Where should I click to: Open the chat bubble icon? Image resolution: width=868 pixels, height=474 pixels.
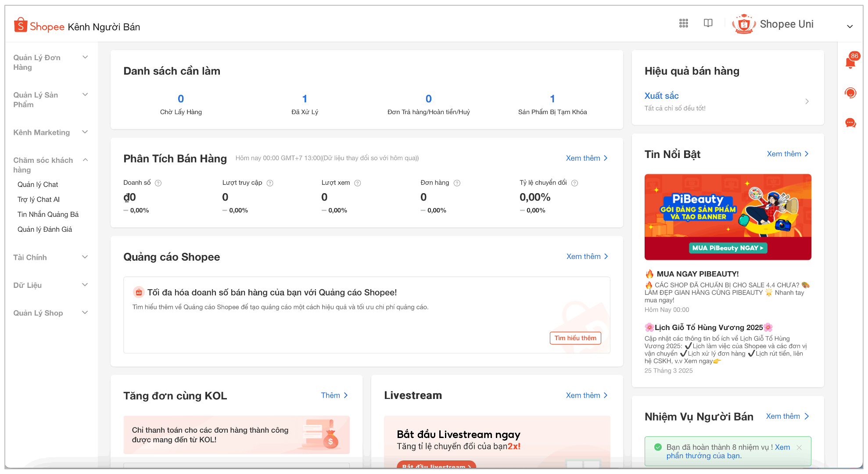point(850,123)
